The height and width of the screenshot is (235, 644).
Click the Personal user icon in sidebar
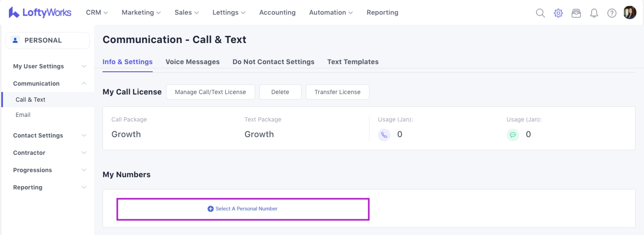(x=15, y=40)
